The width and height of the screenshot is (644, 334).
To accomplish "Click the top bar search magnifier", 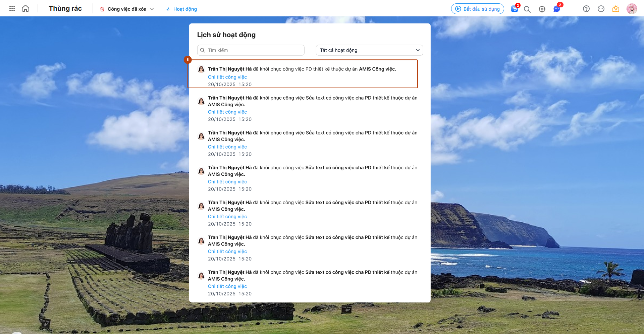I will pos(527,9).
